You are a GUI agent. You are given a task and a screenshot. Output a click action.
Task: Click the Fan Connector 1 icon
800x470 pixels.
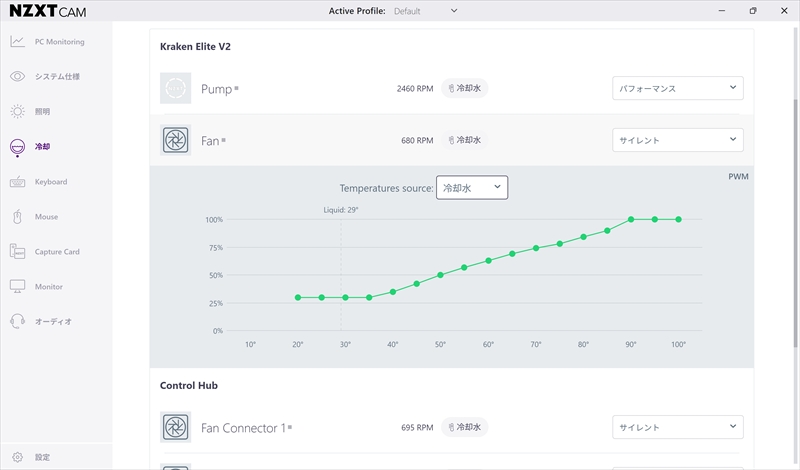175,428
